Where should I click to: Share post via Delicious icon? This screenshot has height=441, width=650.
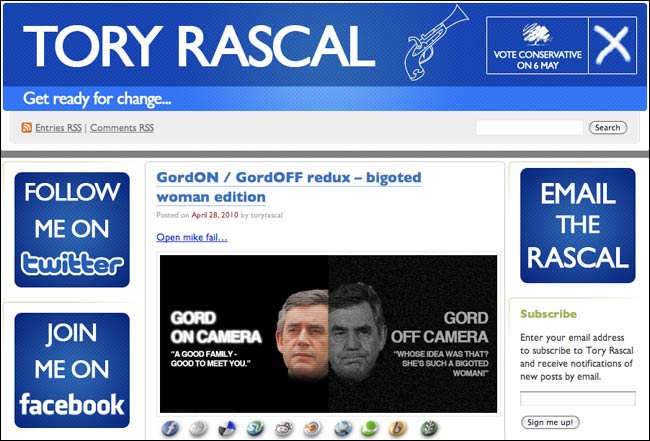pos(227,428)
